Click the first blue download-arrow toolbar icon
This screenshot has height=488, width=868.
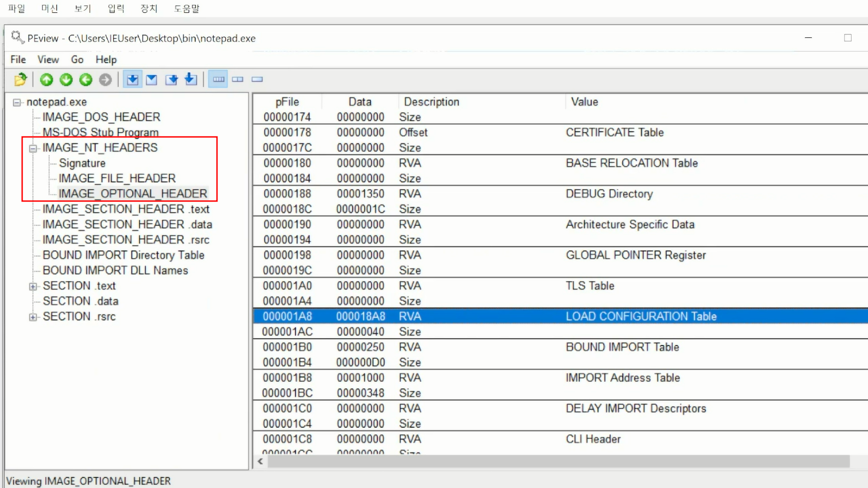[132, 80]
